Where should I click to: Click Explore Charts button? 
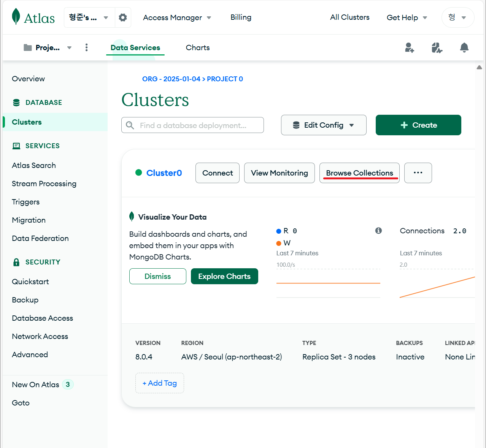pos(224,276)
